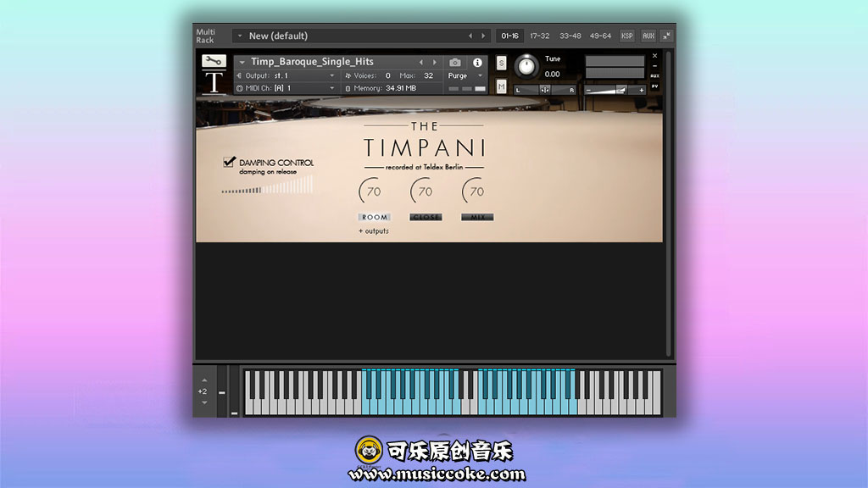Toggle the CLOSE microphone button
868x488 pixels.
point(426,218)
